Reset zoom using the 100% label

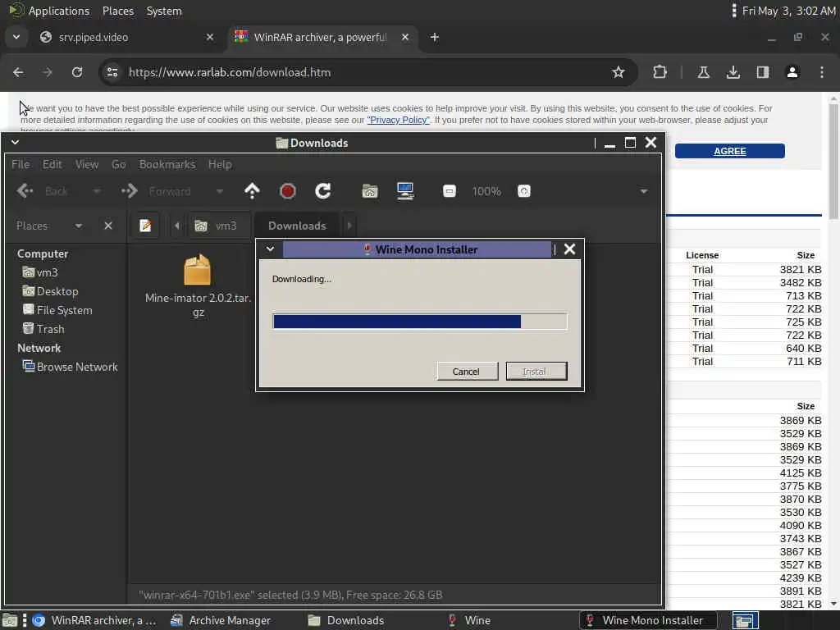pyautogui.click(x=486, y=191)
